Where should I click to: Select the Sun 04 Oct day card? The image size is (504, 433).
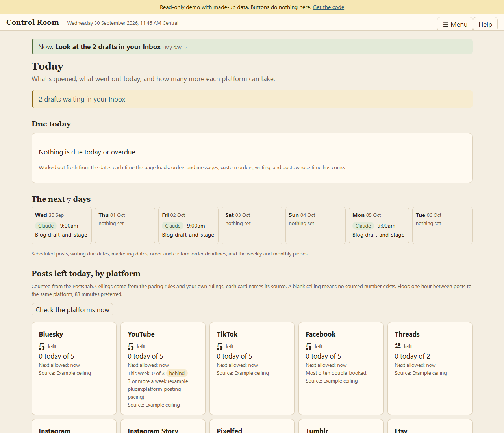(x=315, y=226)
